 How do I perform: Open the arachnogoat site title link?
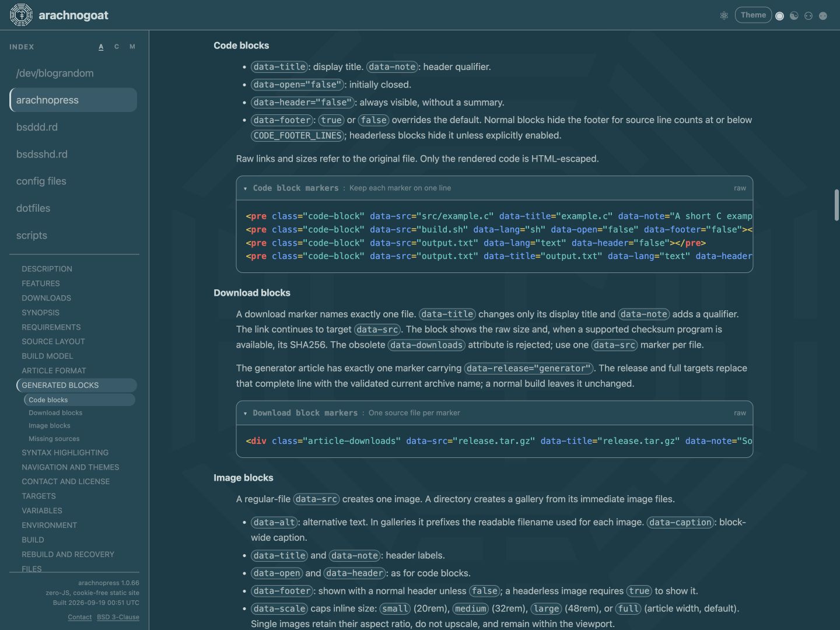pos(73,15)
